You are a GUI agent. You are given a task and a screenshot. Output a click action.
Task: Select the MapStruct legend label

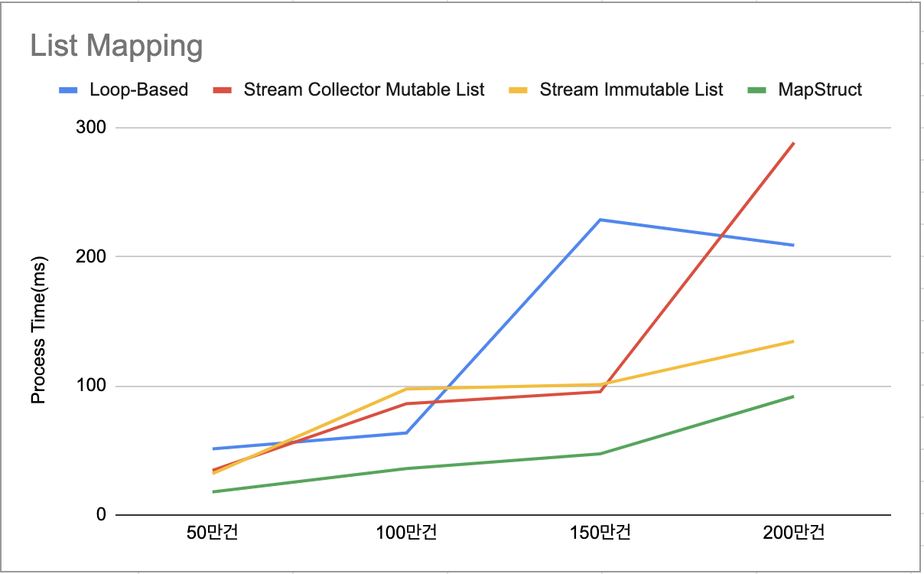tap(820, 90)
